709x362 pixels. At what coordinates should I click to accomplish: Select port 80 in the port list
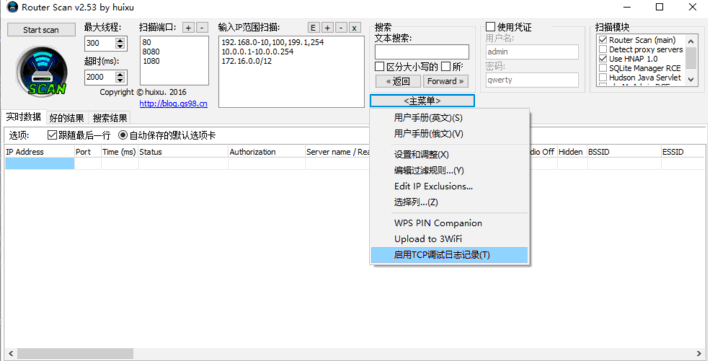point(147,42)
